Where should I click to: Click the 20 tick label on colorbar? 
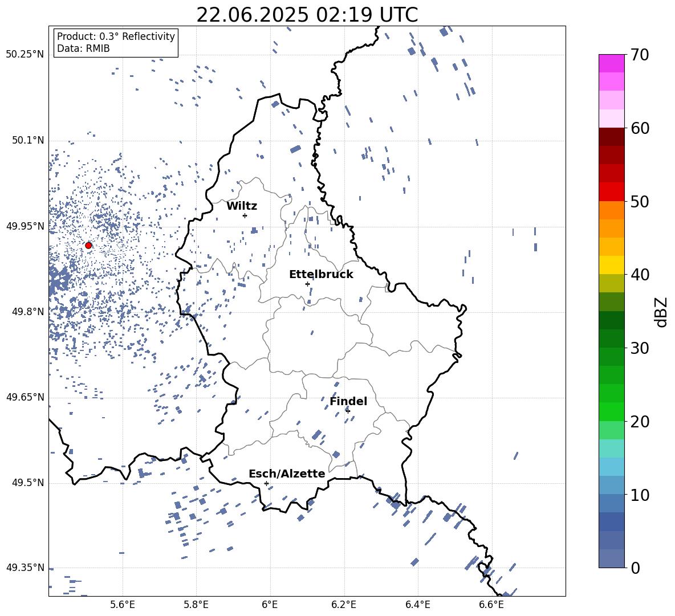pos(640,421)
